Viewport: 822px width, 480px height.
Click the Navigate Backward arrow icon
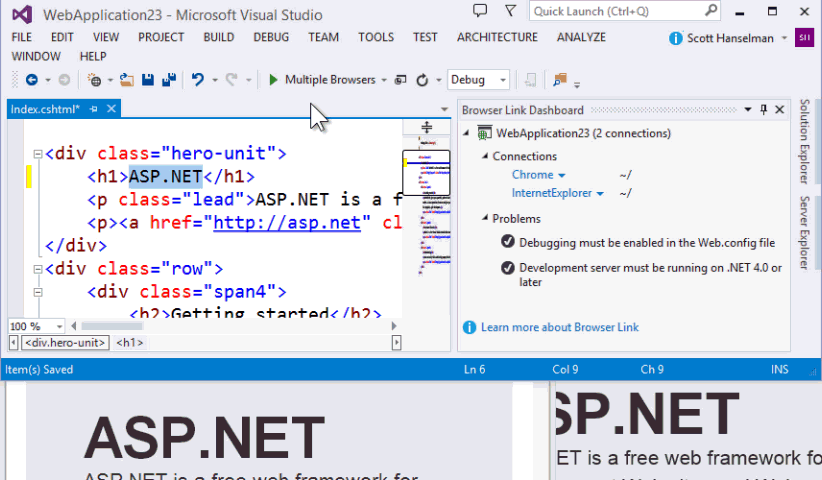31,80
